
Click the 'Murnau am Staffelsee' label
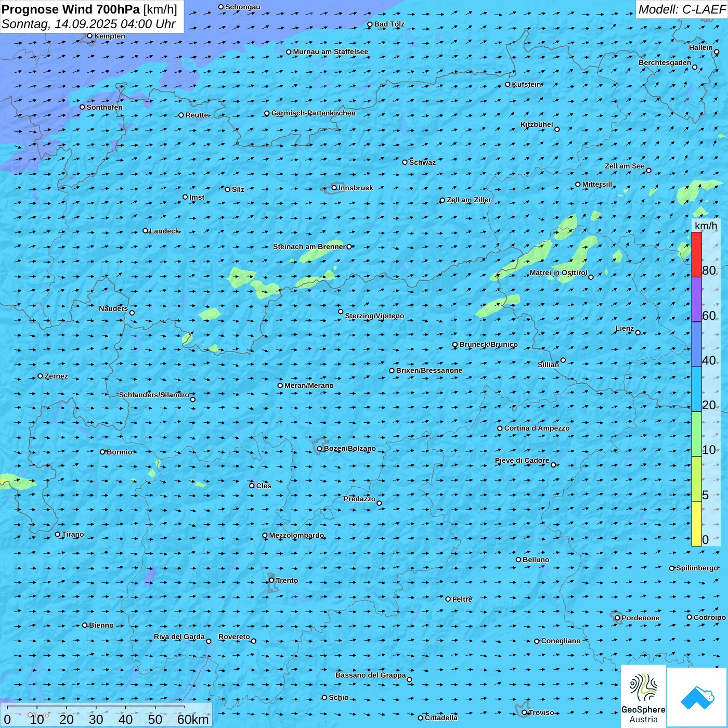tap(330, 51)
